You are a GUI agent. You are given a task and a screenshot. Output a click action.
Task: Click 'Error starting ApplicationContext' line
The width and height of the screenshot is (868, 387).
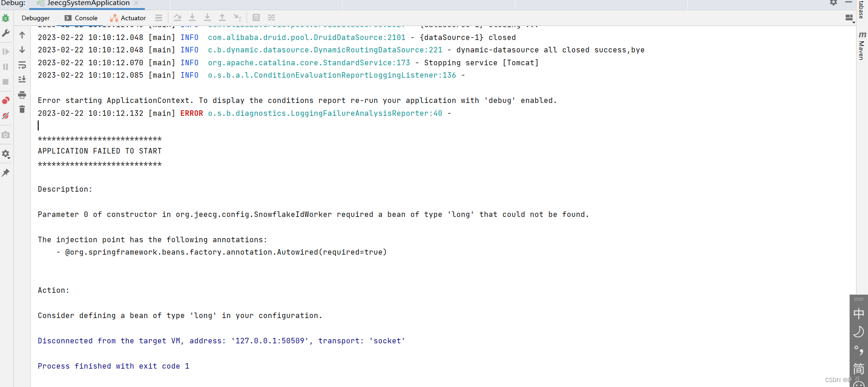[297, 101]
